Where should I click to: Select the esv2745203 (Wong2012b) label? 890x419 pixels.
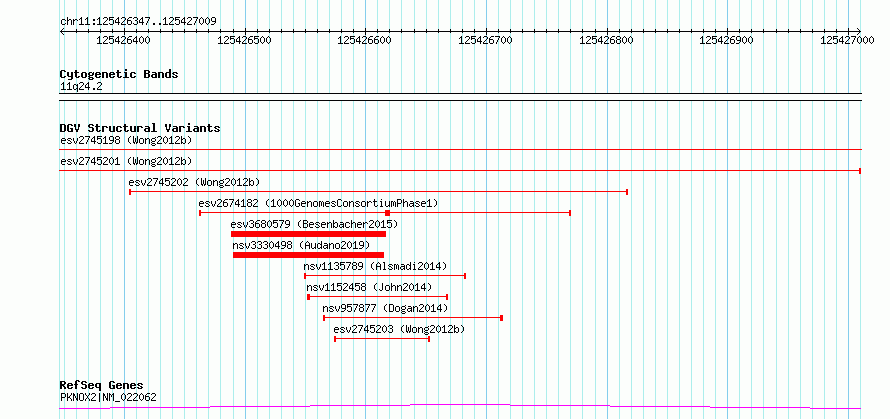coord(399,329)
